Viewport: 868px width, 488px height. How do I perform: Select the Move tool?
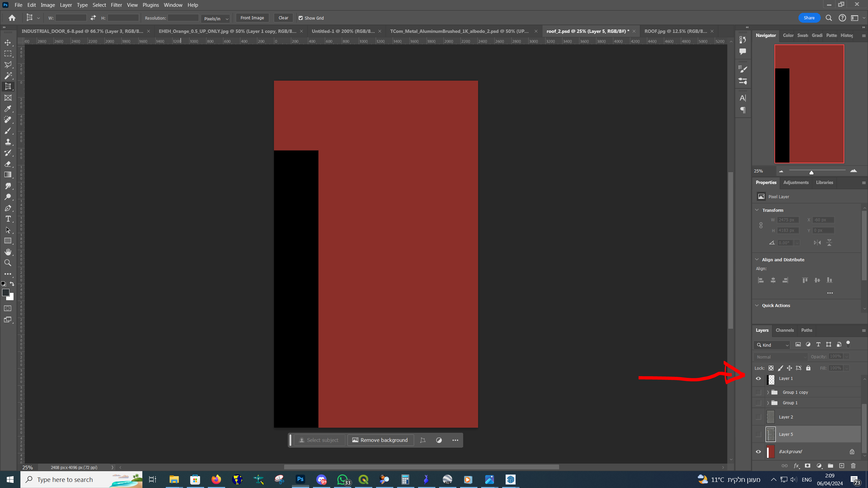click(8, 43)
